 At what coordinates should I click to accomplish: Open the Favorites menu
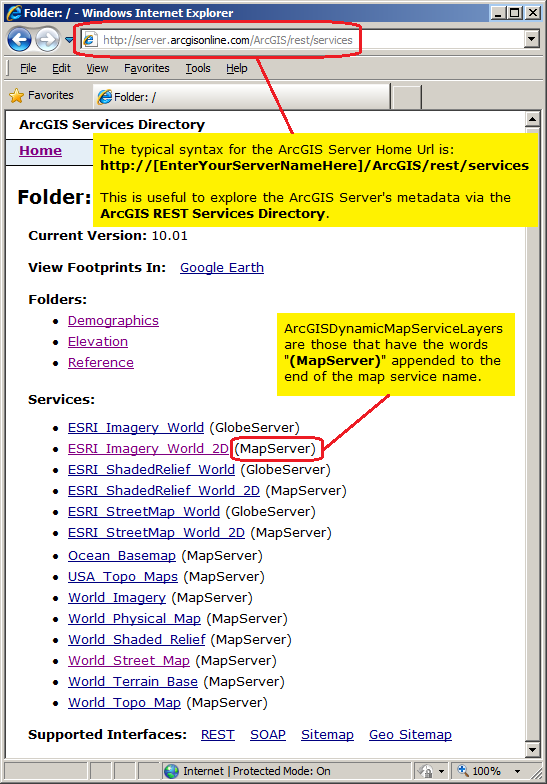coord(146,68)
